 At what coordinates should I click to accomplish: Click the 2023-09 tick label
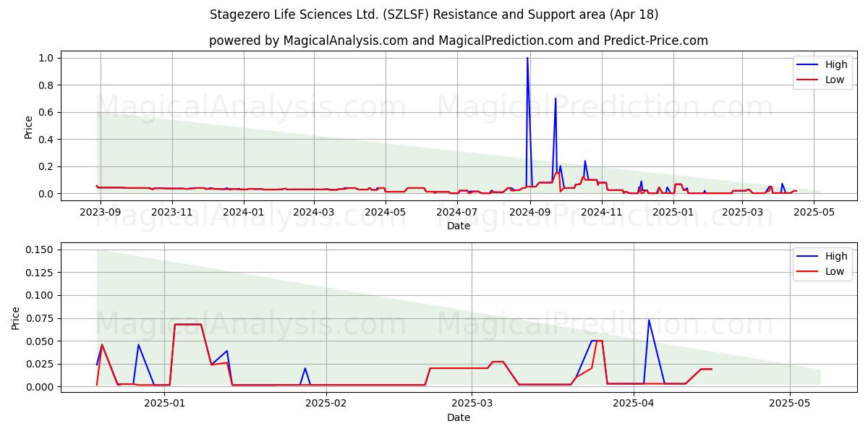tap(100, 212)
